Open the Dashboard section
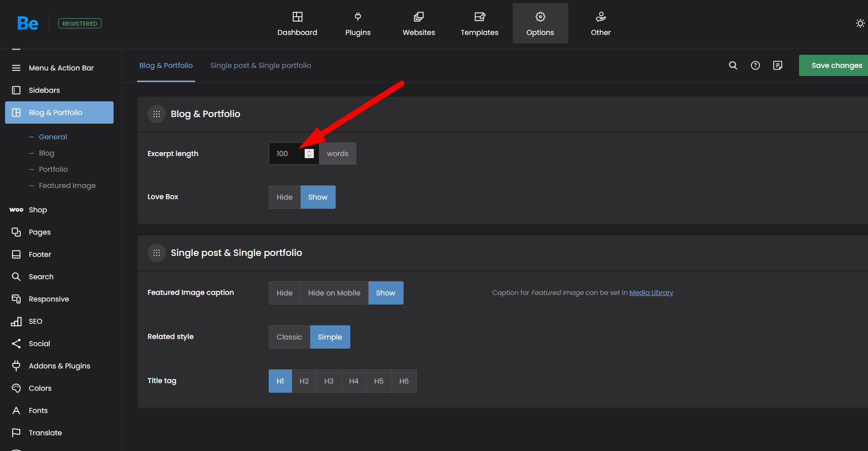 (x=297, y=23)
